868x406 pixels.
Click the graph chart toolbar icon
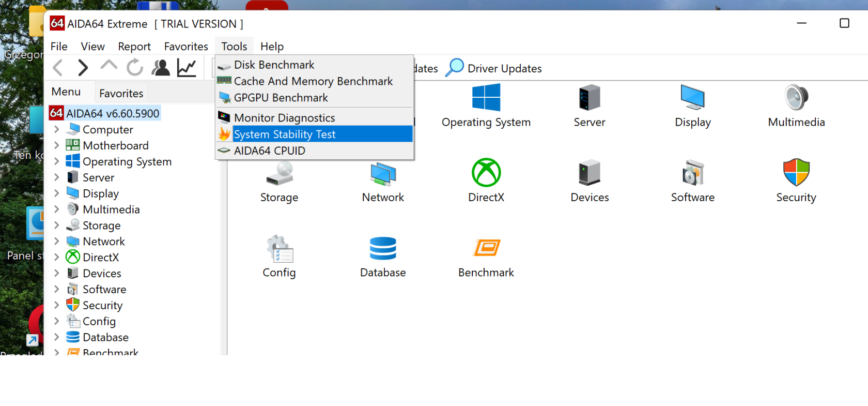click(x=187, y=68)
